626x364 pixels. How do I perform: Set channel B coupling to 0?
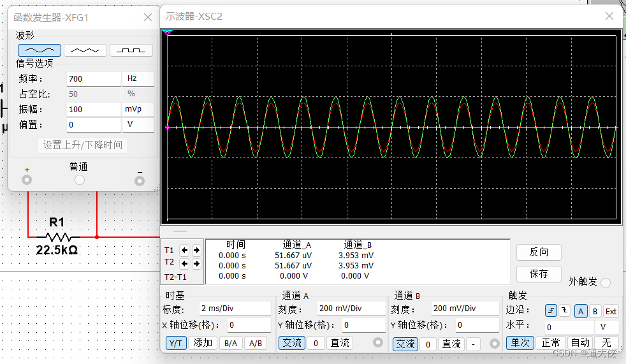[428, 344]
